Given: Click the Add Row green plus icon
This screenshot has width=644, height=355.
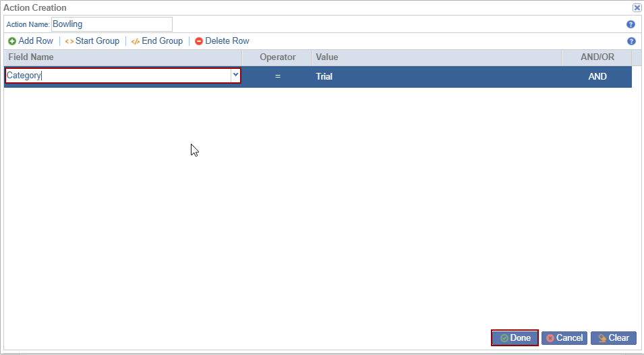Looking at the screenshot, I should [x=12, y=41].
